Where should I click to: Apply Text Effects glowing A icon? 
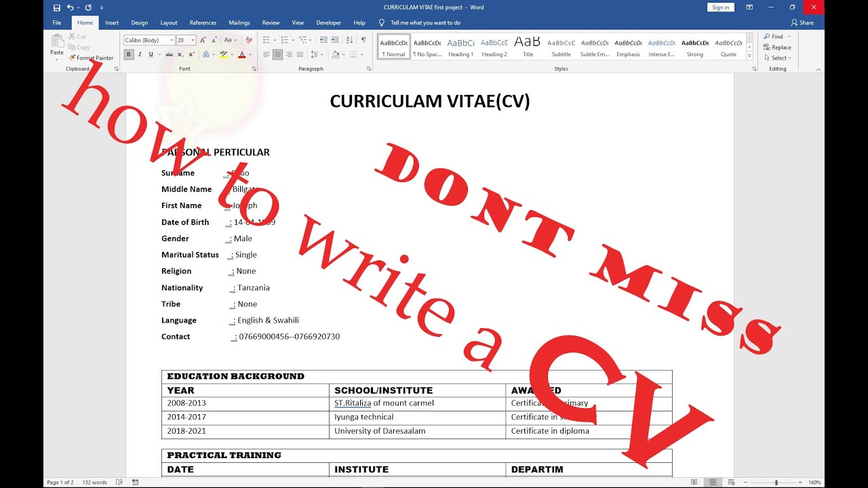pyautogui.click(x=206, y=54)
